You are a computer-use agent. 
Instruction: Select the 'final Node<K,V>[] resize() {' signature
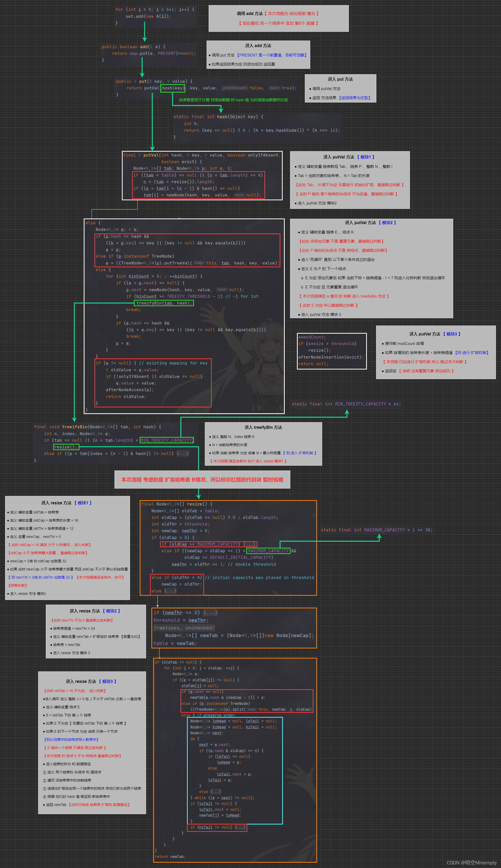(177, 504)
